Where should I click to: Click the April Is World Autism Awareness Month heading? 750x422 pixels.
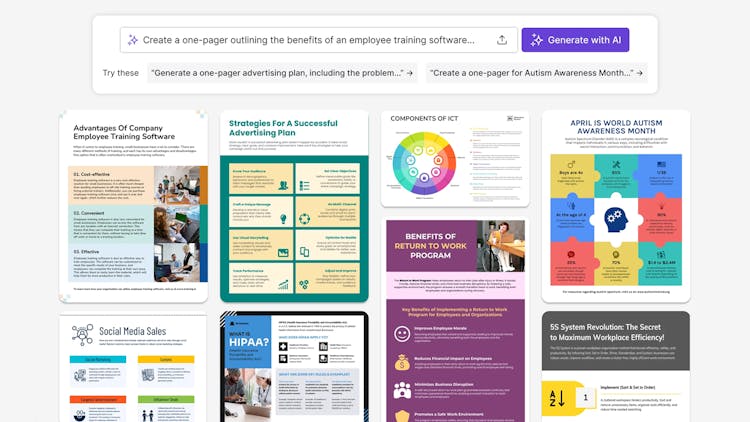pyautogui.click(x=616, y=128)
